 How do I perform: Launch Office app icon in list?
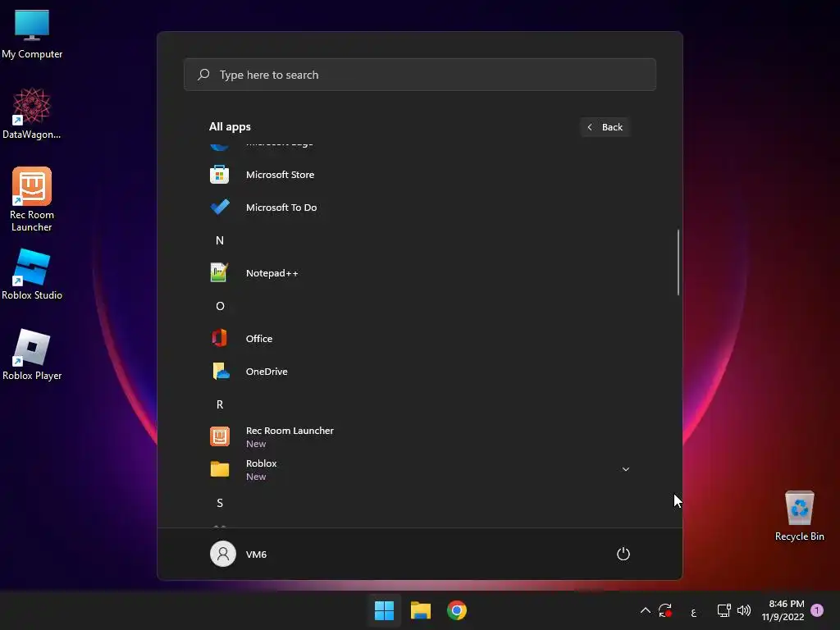point(220,339)
